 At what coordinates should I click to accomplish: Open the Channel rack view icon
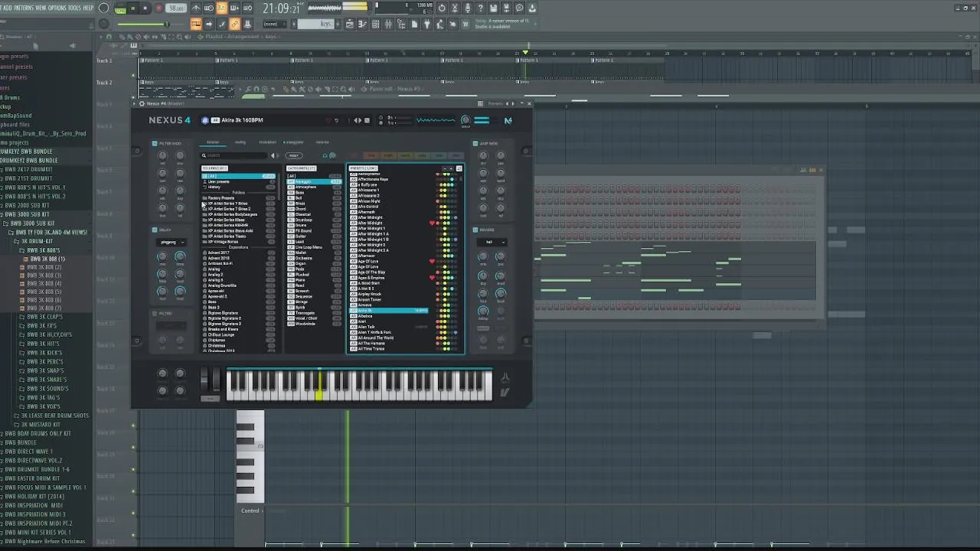376,24
